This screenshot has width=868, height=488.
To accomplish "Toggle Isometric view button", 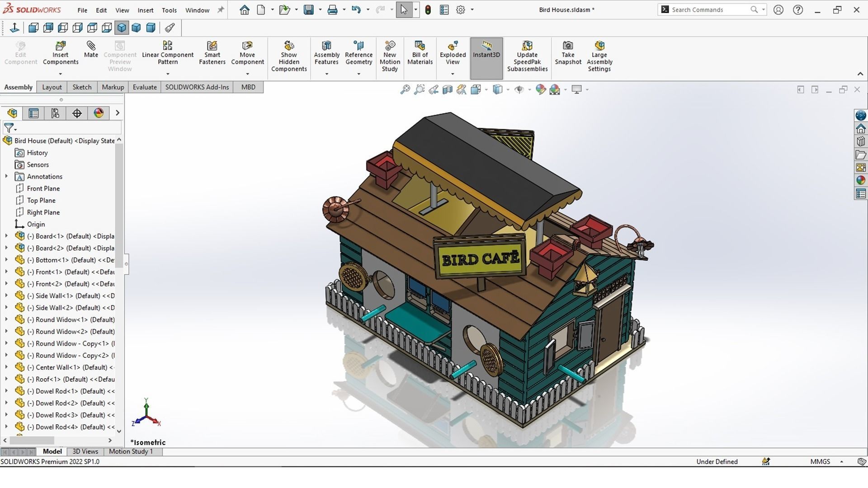I will tap(122, 28).
